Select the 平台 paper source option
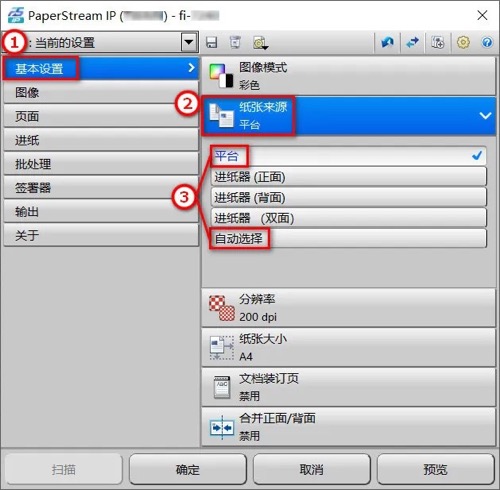Screen dimensions: 500x490 click(349, 156)
